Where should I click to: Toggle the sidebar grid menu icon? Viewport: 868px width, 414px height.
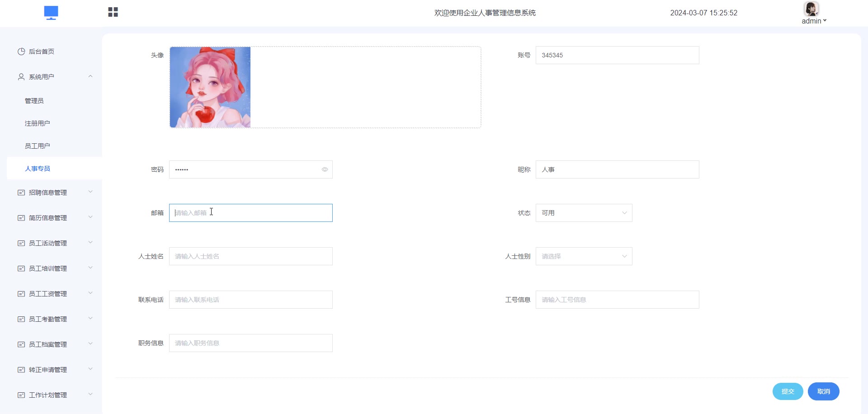[x=113, y=12]
